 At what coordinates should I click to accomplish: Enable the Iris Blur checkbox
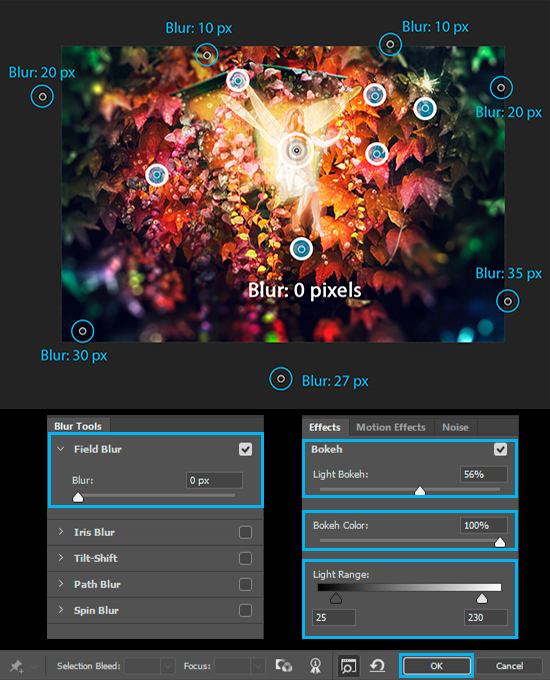click(x=246, y=532)
